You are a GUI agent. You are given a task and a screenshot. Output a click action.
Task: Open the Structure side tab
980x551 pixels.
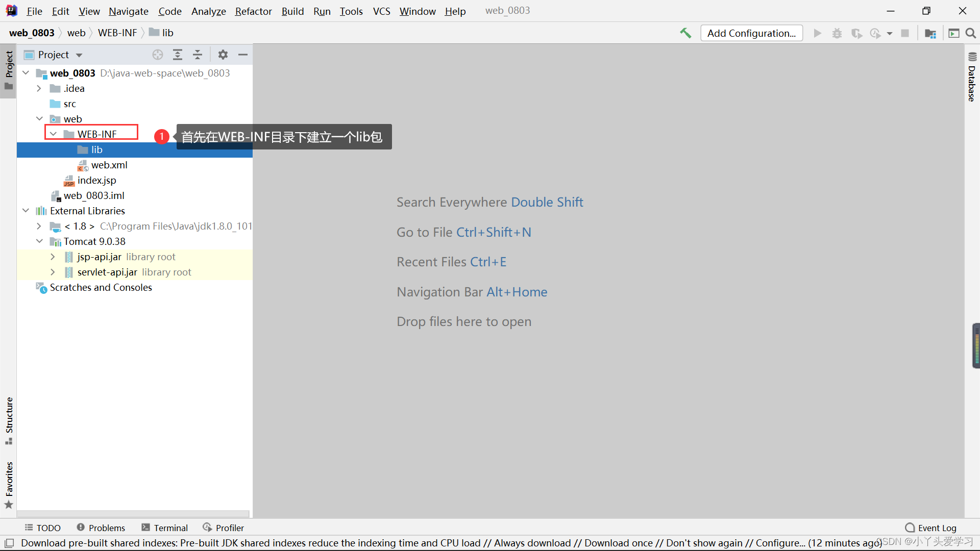9,420
